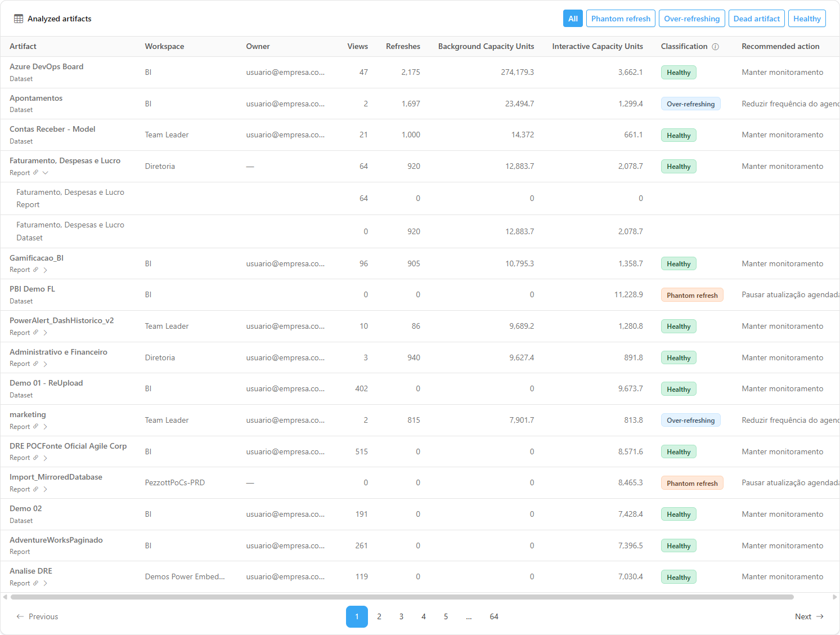840x635 pixels.
Task: Click the Views column header
Action: coord(358,47)
